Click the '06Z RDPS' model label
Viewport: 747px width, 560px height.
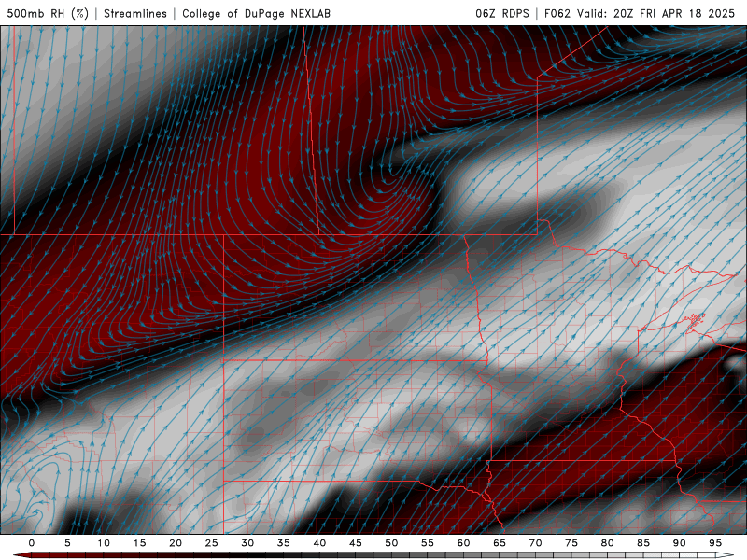tap(502, 13)
